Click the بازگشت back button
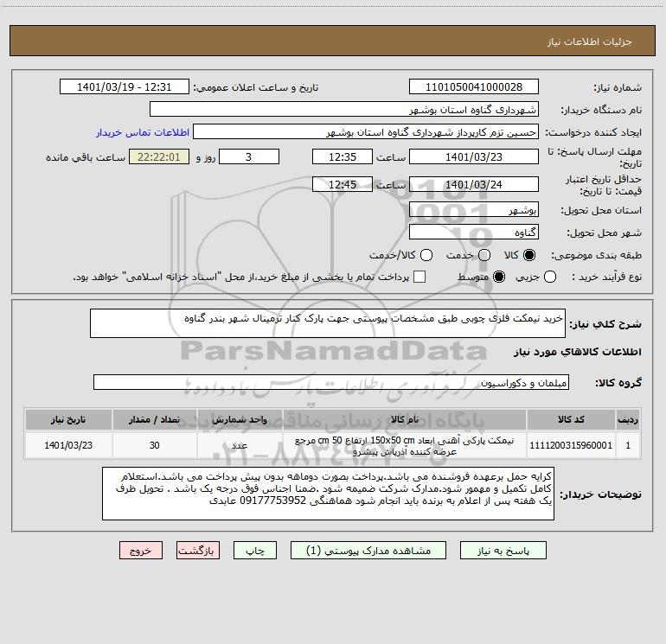Screen dimensions: 666x644 point(198,551)
